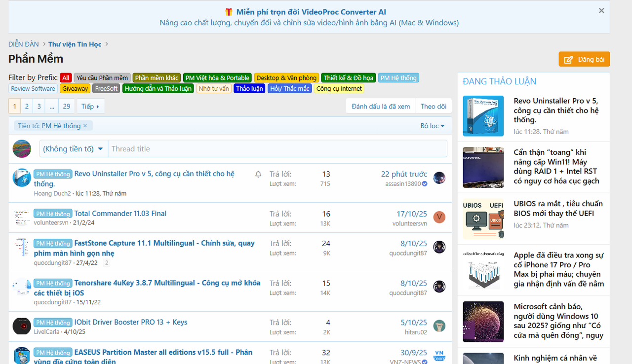Focus the Thread title input field
This screenshot has height=364, width=632.
pos(277,148)
